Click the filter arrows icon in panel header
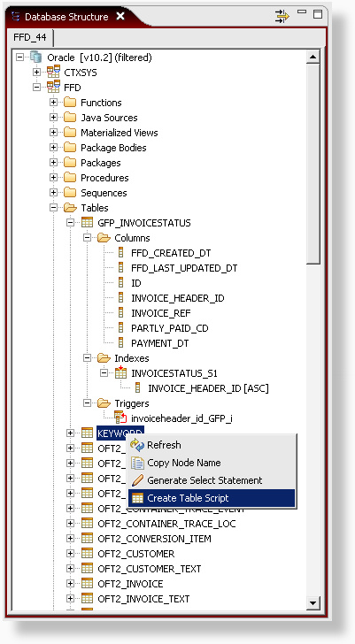Screen dimensions: 355x644 (282, 17)
